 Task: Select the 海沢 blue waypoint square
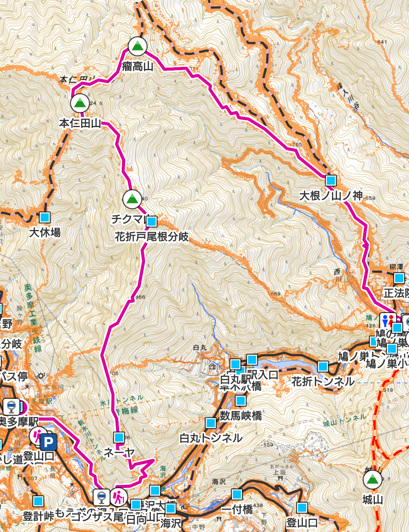tap(171, 508)
